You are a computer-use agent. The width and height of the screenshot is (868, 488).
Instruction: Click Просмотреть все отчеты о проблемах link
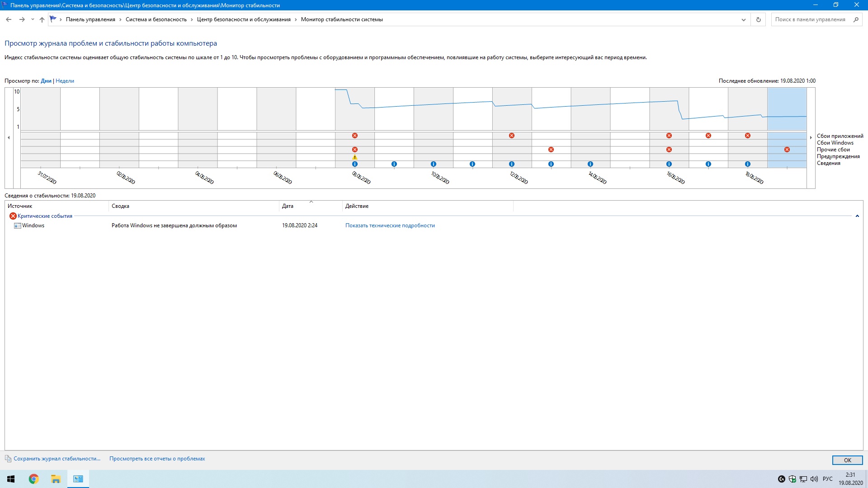pyautogui.click(x=157, y=459)
